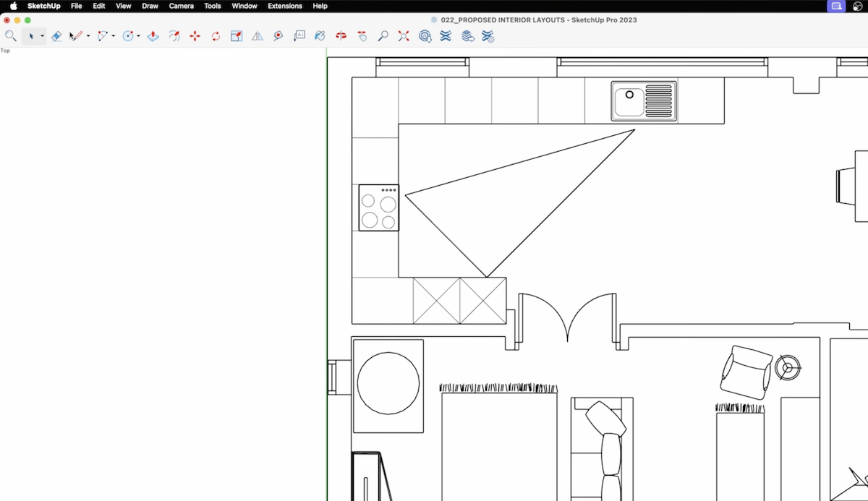Image resolution: width=868 pixels, height=501 pixels.
Task: Open the Window menu
Action: pyautogui.click(x=244, y=6)
